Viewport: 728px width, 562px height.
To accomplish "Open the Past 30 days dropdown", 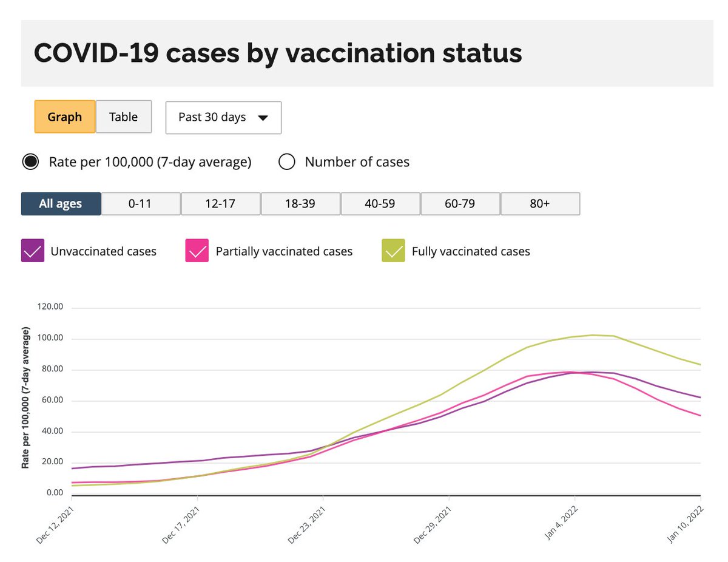I will 223,117.
